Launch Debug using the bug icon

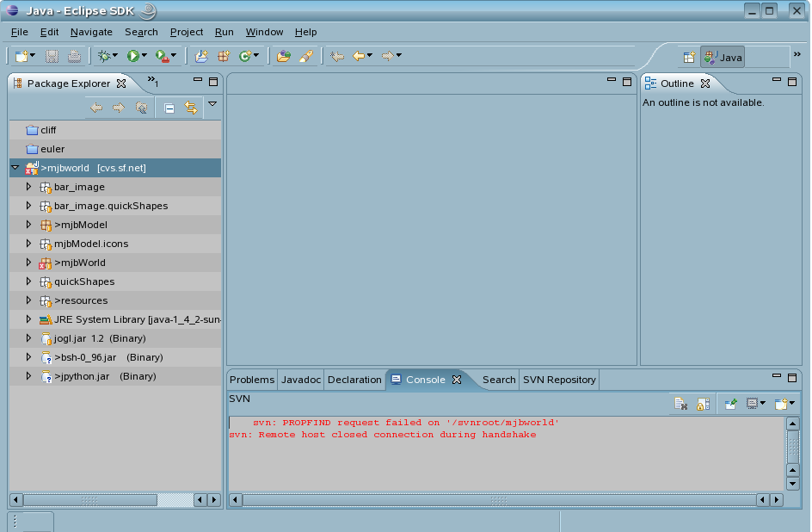(104, 56)
